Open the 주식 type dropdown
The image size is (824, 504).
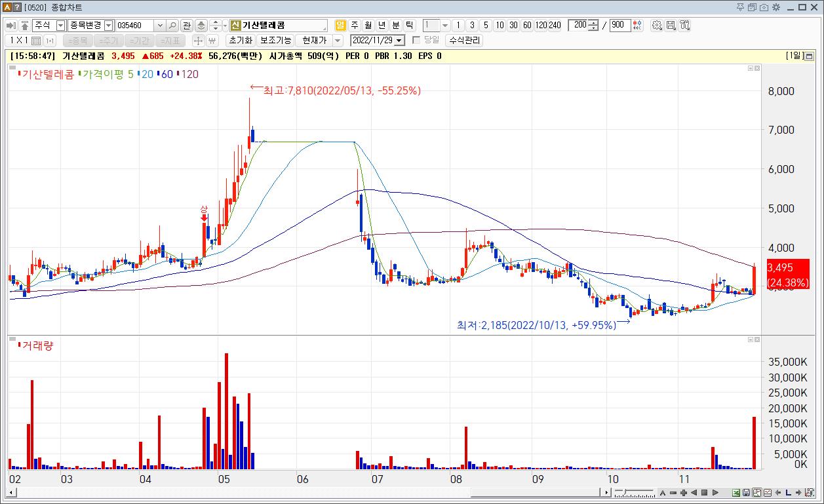(x=60, y=25)
